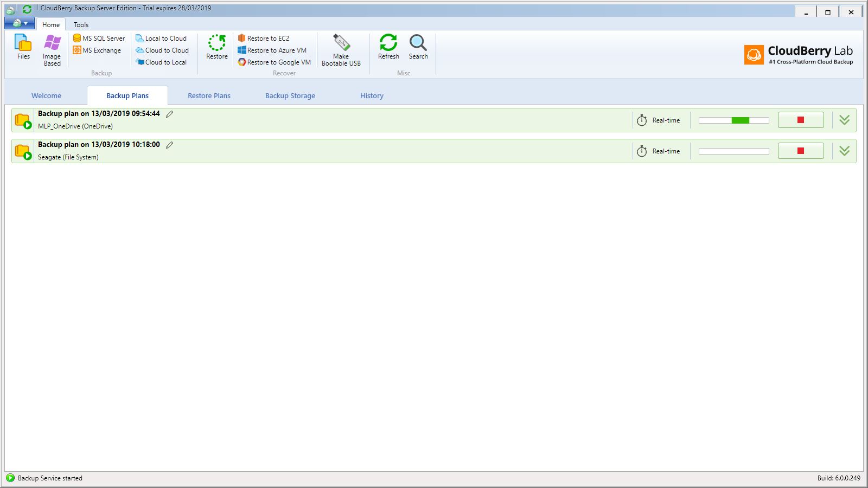Open the Search tool
868x488 pixels.
click(418, 47)
